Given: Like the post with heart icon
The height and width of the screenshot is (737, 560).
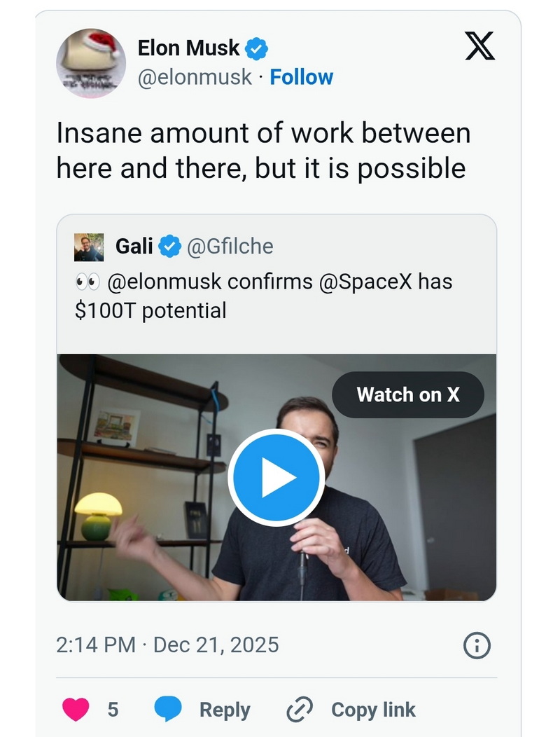Looking at the screenshot, I should 76,710.
